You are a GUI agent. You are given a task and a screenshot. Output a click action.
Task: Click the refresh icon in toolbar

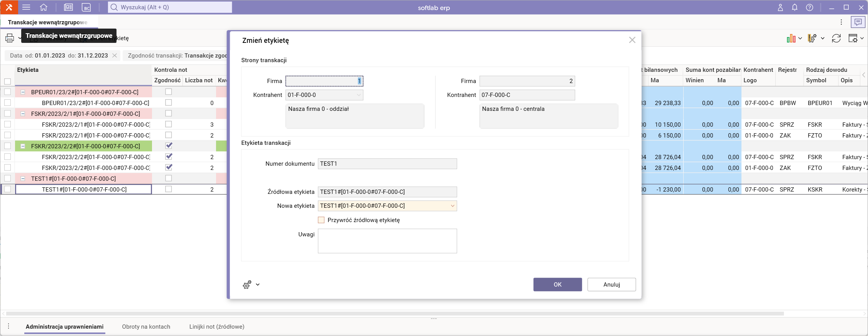click(836, 38)
